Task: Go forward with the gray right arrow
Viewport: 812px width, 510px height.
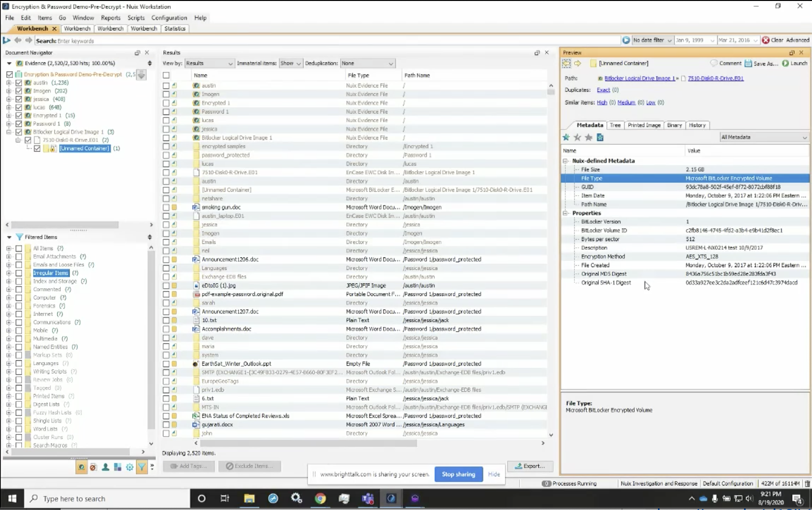Action: click(x=28, y=40)
